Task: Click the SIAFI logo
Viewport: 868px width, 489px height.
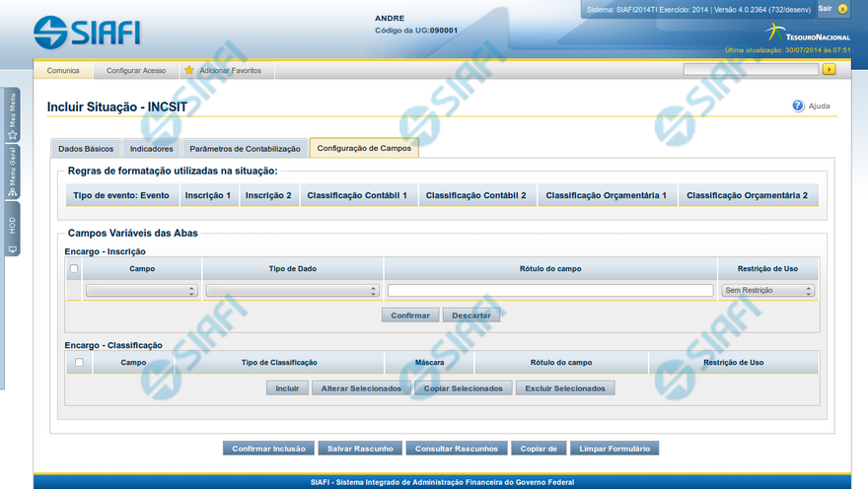Action: click(x=87, y=32)
